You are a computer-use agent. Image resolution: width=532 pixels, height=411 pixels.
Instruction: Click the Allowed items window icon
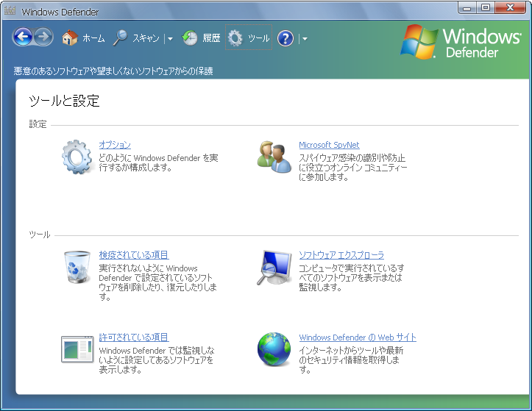click(77, 349)
